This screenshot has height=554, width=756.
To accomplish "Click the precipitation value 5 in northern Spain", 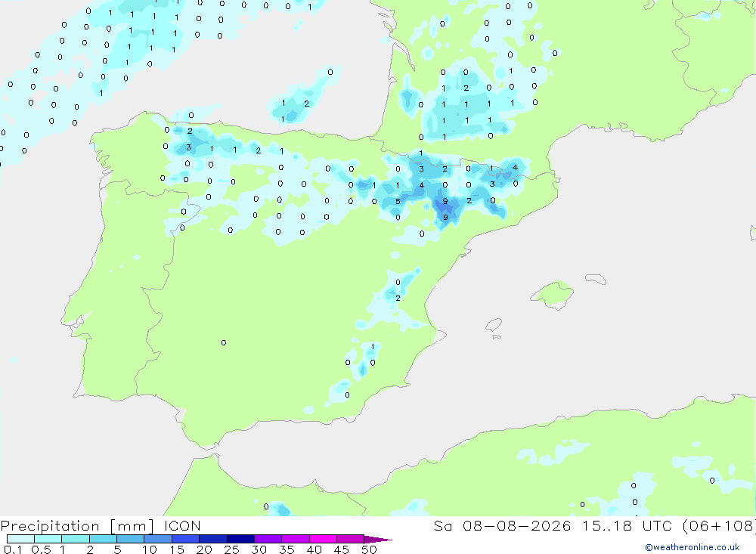I will [398, 202].
